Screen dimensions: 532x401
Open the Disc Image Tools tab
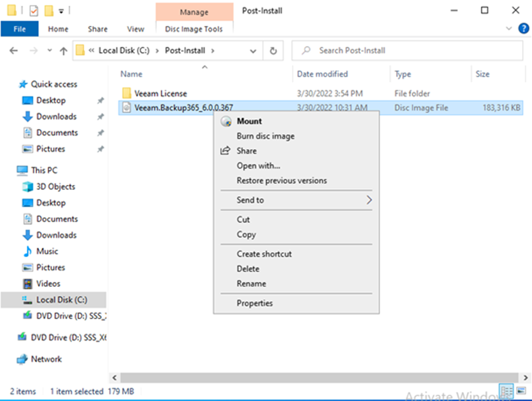pos(194,29)
